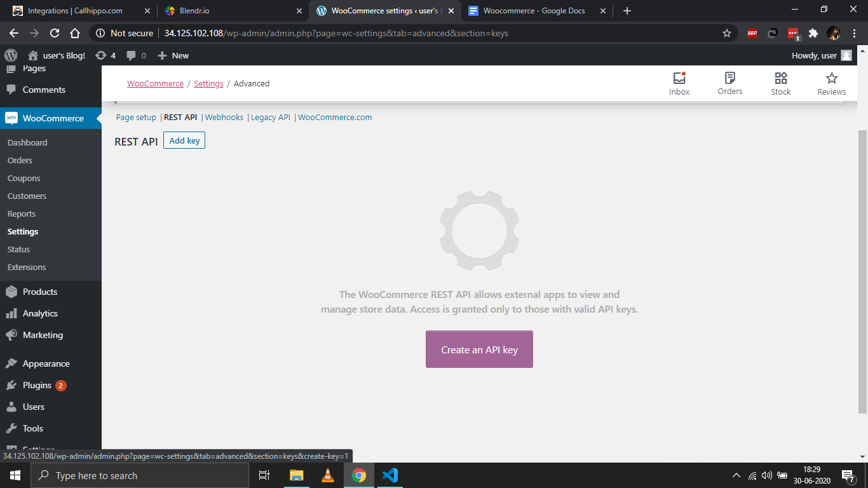Click the Chrome profile avatar

(x=834, y=33)
